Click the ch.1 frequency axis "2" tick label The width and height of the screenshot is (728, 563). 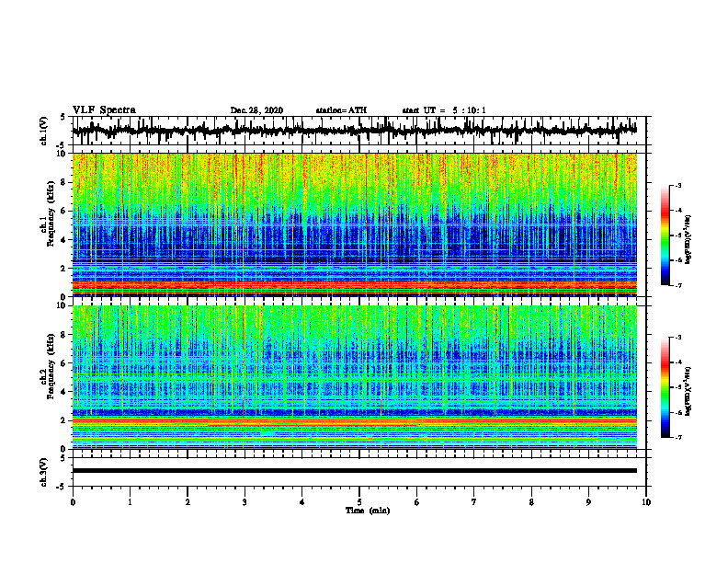(x=65, y=269)
